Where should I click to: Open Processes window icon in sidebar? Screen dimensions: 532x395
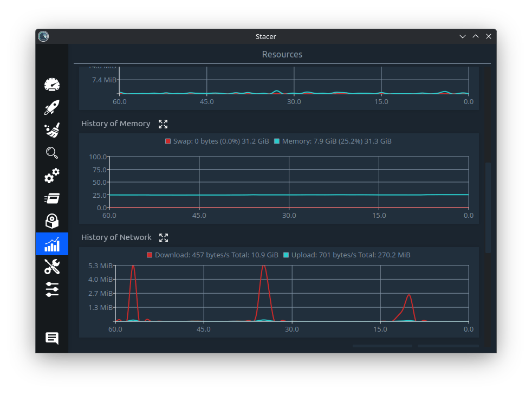click(52, 198)
